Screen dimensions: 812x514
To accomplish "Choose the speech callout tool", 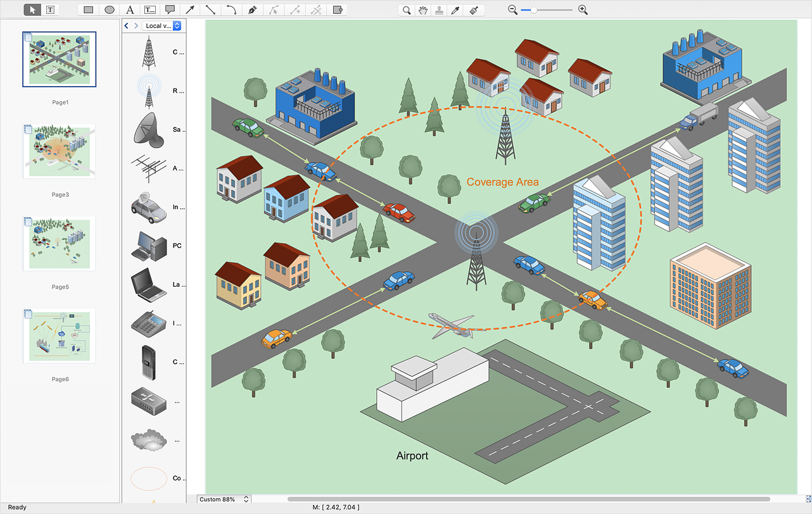I will [170, 10].
